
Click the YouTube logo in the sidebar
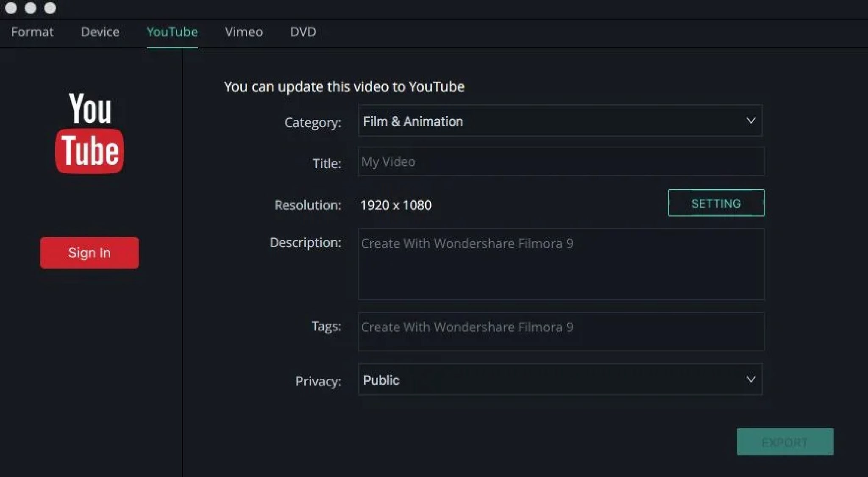[x=89, y=133]
